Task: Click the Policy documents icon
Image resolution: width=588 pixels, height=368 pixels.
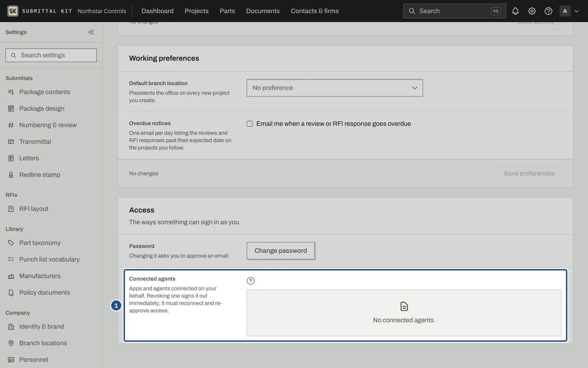Action: click(x=11, y=293)
